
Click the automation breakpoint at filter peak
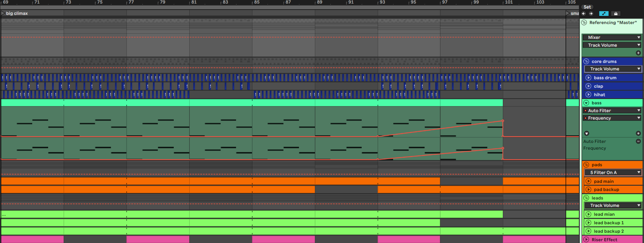click(x=503, y=121)
